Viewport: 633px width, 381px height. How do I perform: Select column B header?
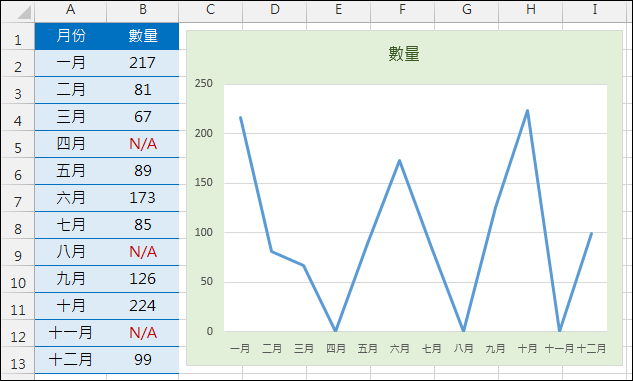point(143,10)
